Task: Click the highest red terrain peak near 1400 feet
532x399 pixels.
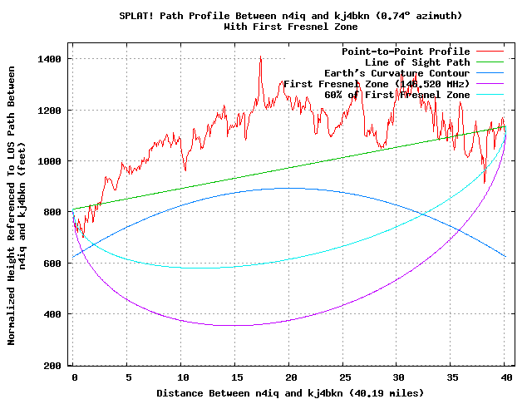Action: tap(260, 57)
